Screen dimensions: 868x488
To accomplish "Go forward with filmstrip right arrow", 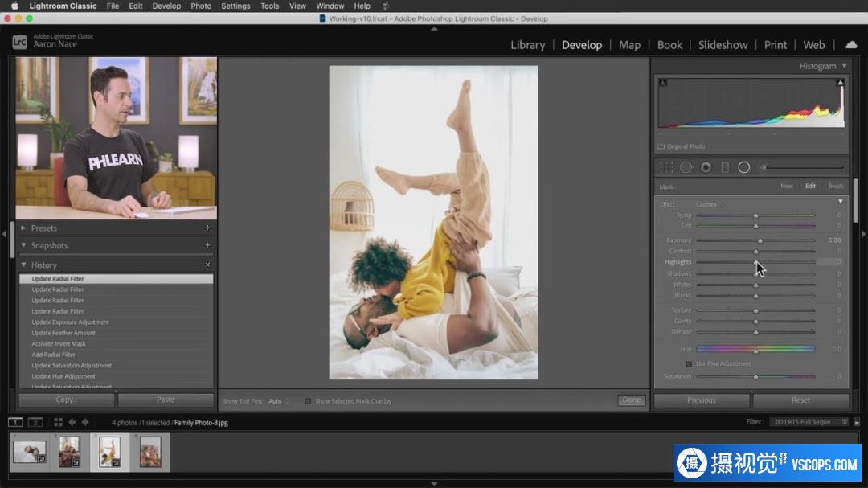I will (x=85, y=422).
